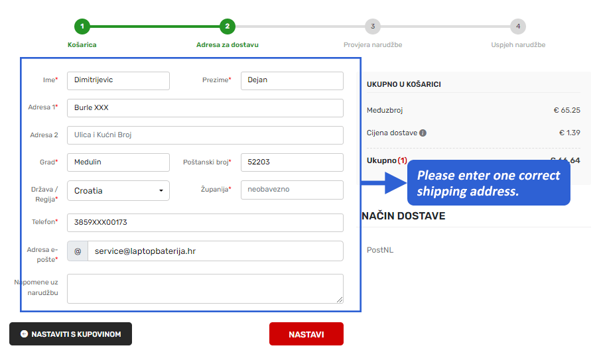
Task: Click the Županija input field
Action: click(x=292, y=190)
